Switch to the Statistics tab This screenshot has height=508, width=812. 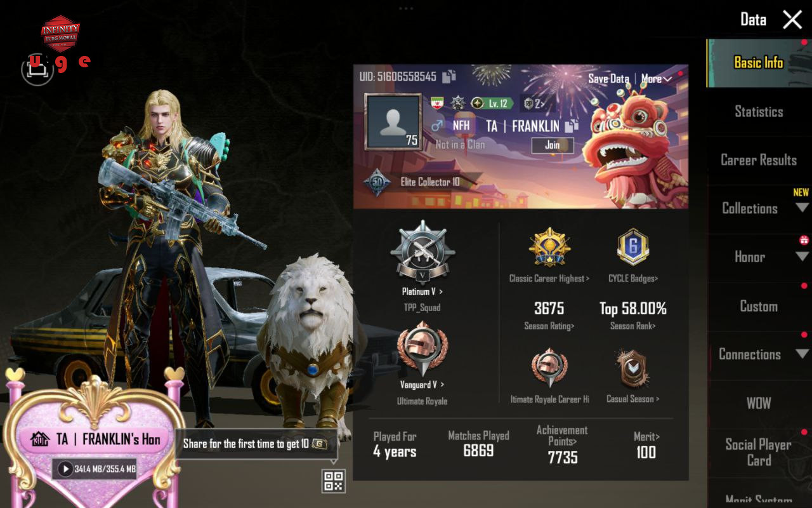[x=759, y=112]
